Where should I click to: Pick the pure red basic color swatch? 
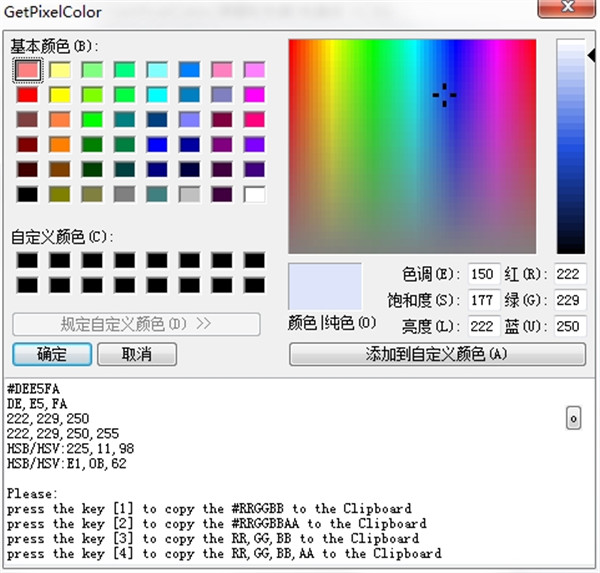[x=27, y=95]
